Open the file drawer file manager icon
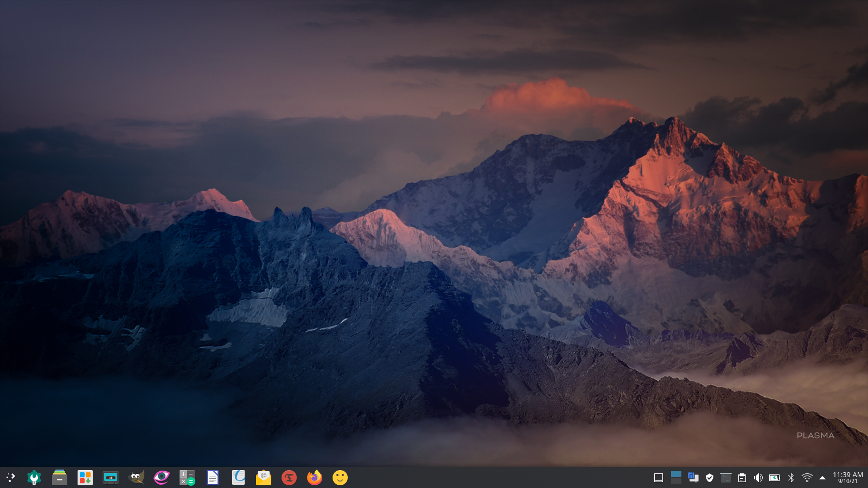Viewport: 868px width, 488px height. [x=60, y=478]
